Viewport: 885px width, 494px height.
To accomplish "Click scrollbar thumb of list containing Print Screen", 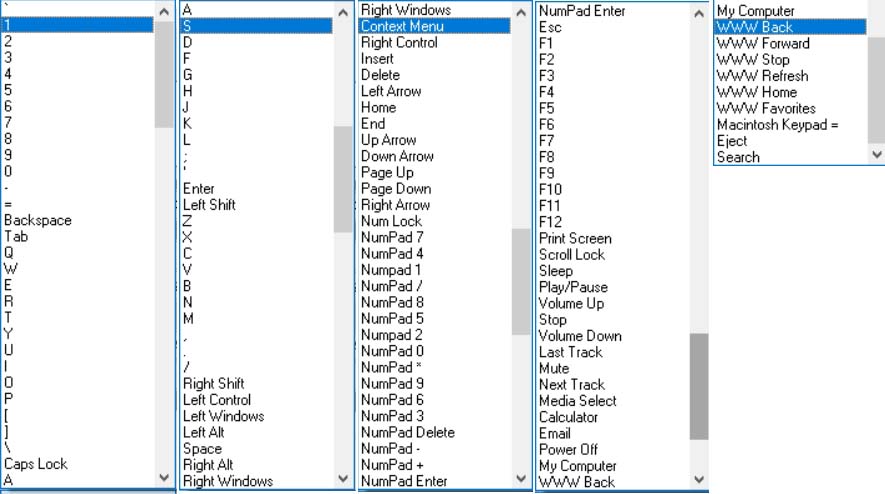I will [699, 386].
